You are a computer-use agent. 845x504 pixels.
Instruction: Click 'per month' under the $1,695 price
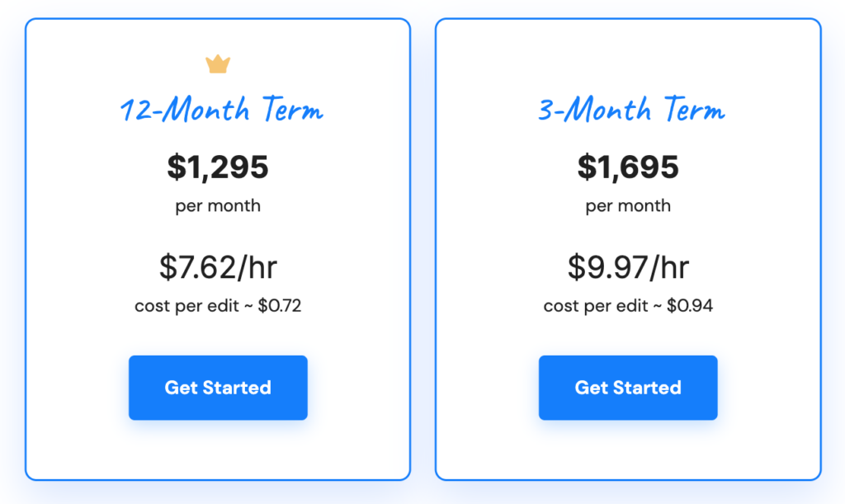pyautogui.click(x=628, y=206)
